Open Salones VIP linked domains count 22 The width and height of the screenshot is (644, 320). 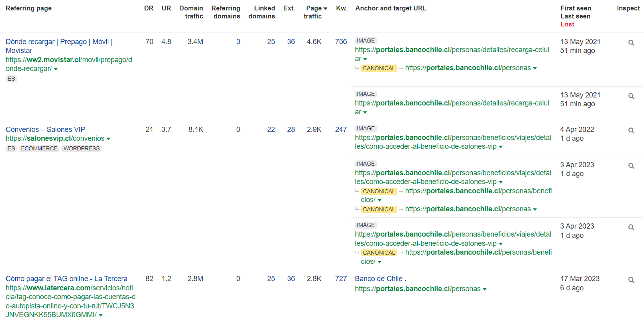271,130
